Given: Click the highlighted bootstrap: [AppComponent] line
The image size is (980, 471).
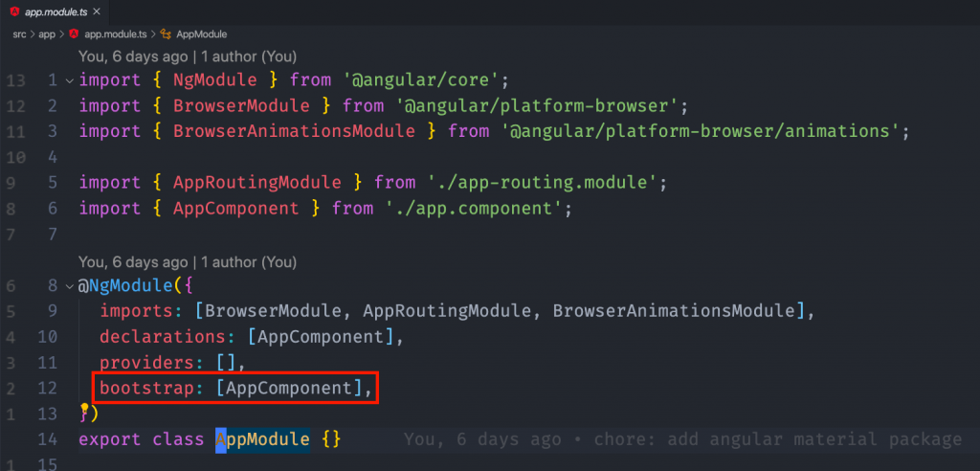Looking at the screenshot, I should click(x=235, y=389).
